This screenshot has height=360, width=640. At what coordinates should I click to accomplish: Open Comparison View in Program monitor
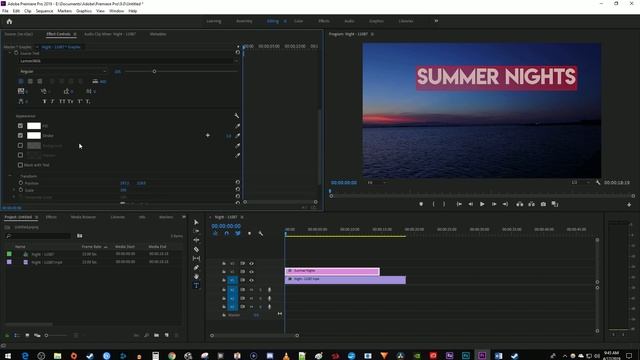[x=555, y=204]
